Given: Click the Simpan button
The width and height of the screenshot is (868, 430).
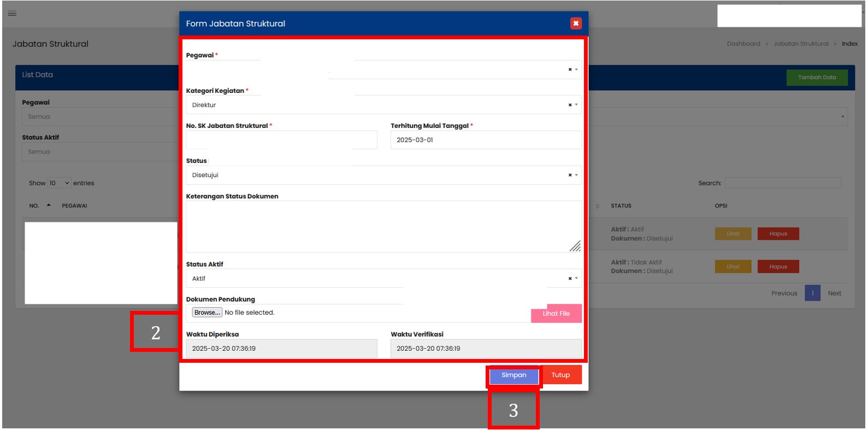Looking at the screenshot, I should coord(513,375).
